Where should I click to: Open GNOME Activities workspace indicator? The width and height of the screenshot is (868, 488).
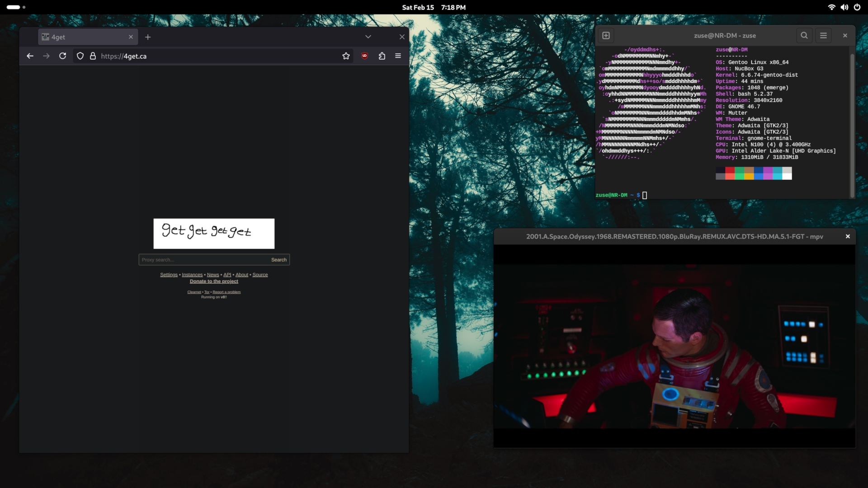point(16,7)
